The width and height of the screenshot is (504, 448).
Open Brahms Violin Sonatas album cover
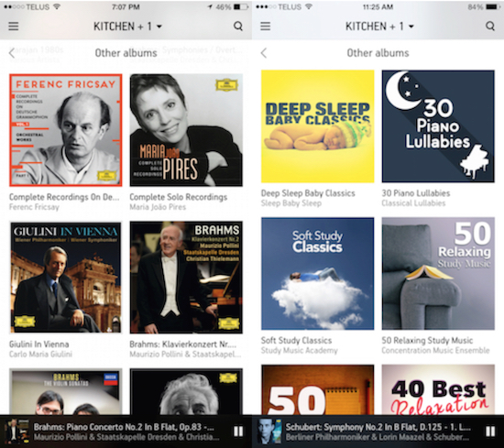(66, 391)
